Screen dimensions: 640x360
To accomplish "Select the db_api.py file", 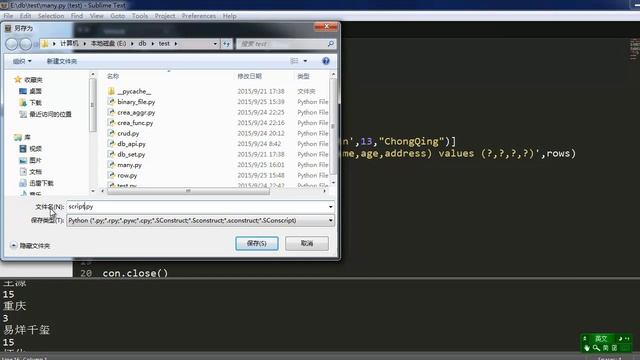I will (131, 144).
